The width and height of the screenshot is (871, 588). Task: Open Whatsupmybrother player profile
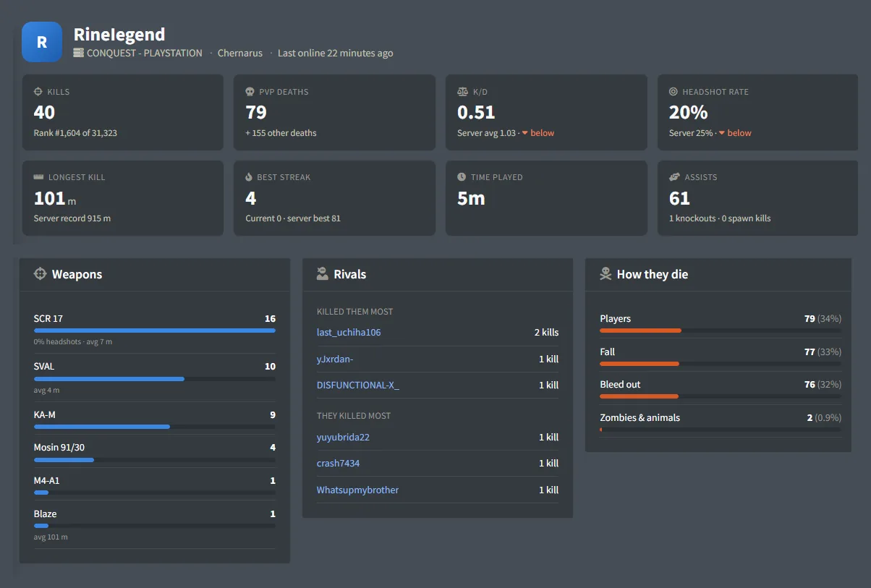click(x=357, y=490)
